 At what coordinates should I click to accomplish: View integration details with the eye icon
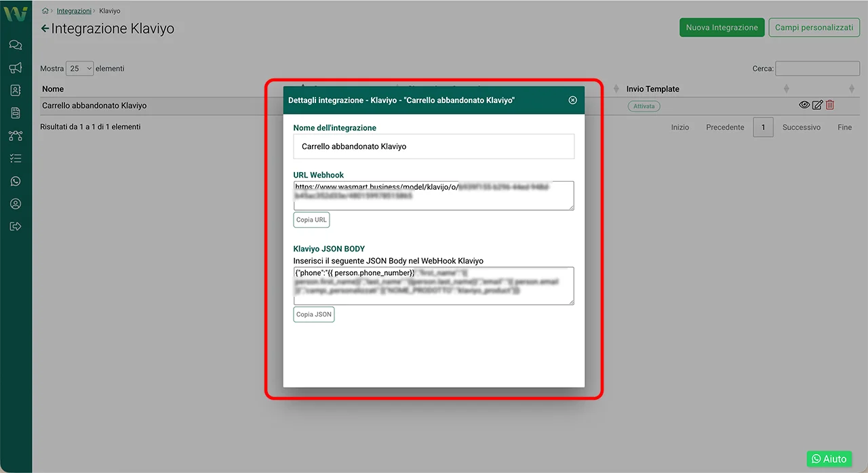tap(804, 105)
